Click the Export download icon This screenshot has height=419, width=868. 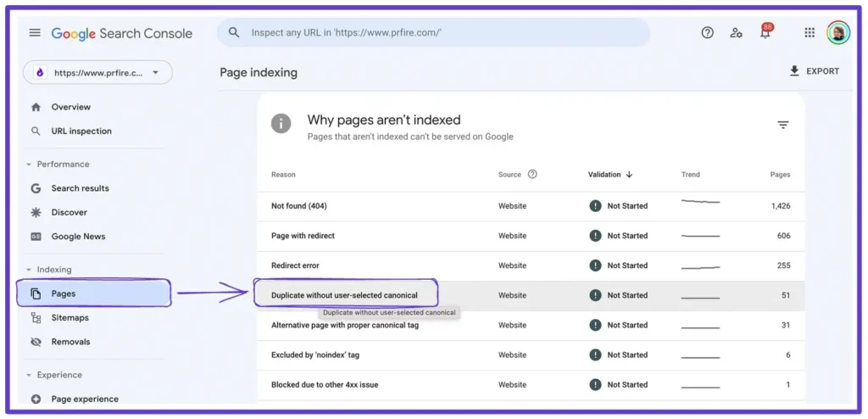794,71
